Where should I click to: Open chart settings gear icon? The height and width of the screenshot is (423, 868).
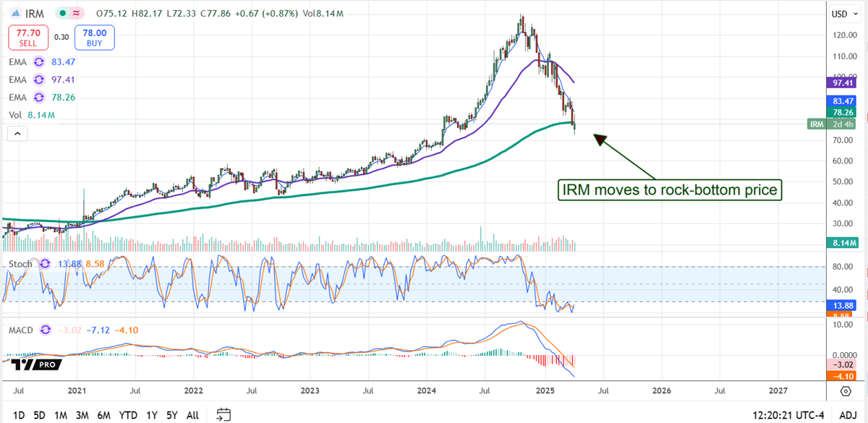pyautogui.click(x=846, y=391)
